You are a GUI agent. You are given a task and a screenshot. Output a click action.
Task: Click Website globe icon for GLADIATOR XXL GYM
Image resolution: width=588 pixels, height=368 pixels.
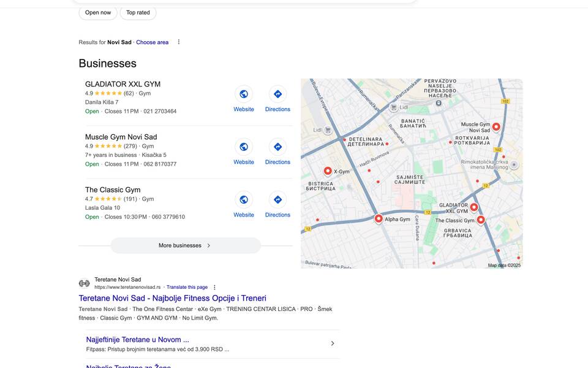(x=244, y=94)
